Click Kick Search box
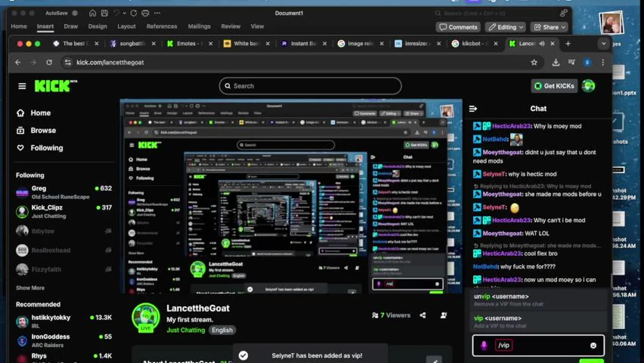Image resolution: width=644 pixels, height=363 pixels. pos(310,86)
